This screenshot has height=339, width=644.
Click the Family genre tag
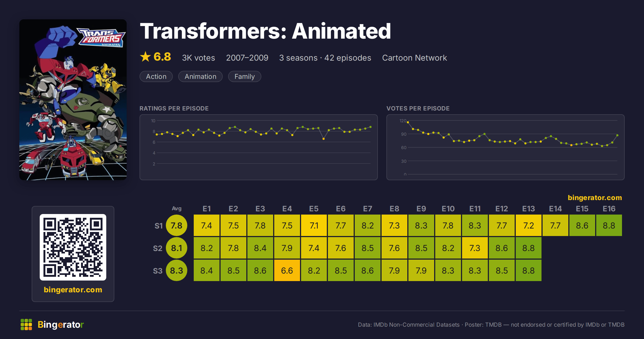tap(244, 76)
